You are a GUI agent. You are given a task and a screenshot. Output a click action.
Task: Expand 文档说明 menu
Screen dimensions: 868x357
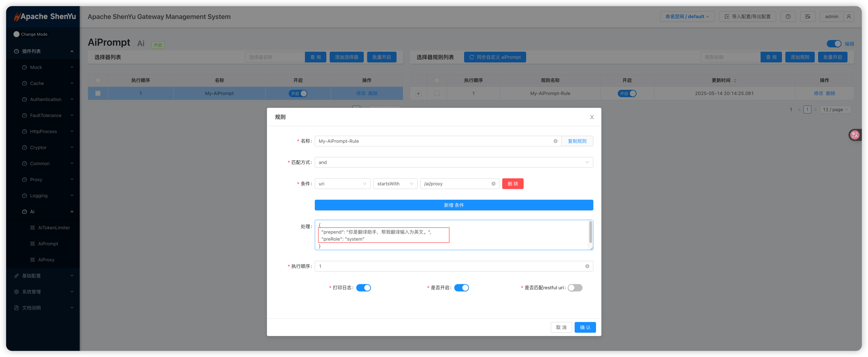pos(43,308)
